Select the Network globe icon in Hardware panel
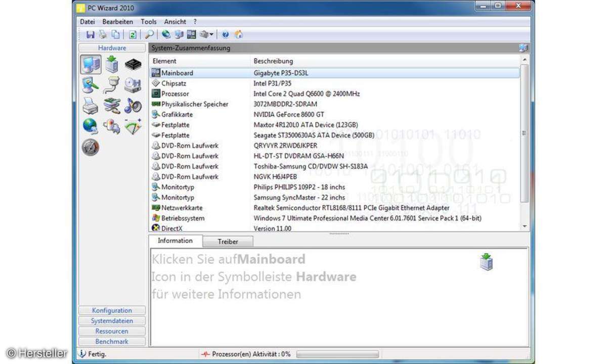607x364 pixels. [x=90, y=126]
